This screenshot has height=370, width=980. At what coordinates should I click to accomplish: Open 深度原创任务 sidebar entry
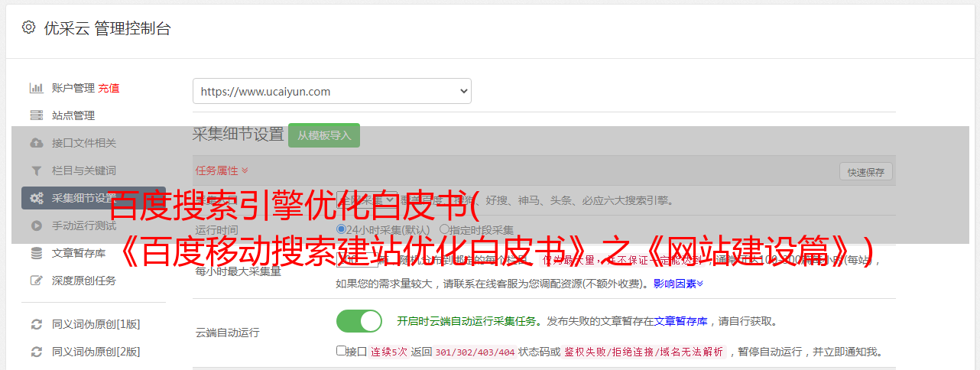coord(84,281)
